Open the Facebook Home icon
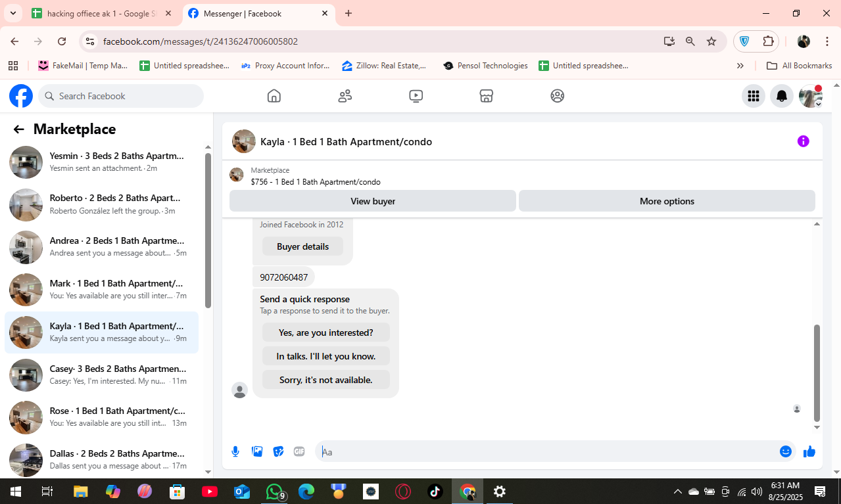The image size is (841, 504). point(274,96)
